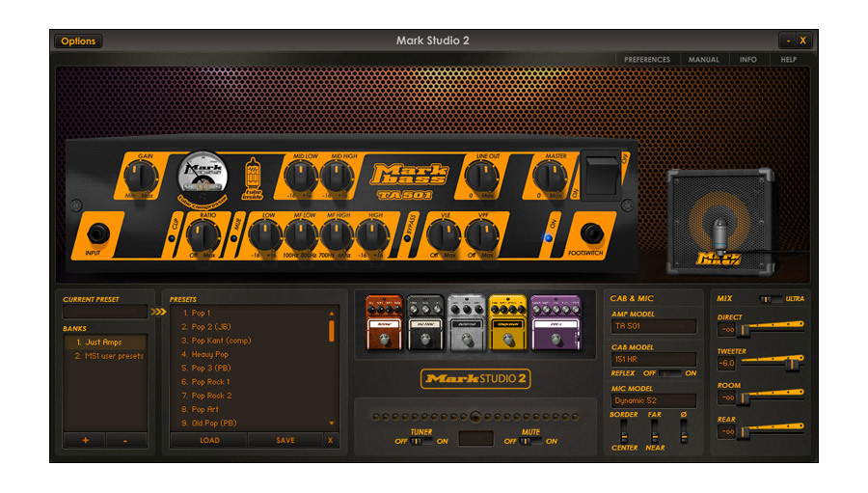Adjust the MID HIGH knob
Image resolution: width=868 pixels, height=493 pixels.
[336, 177]
